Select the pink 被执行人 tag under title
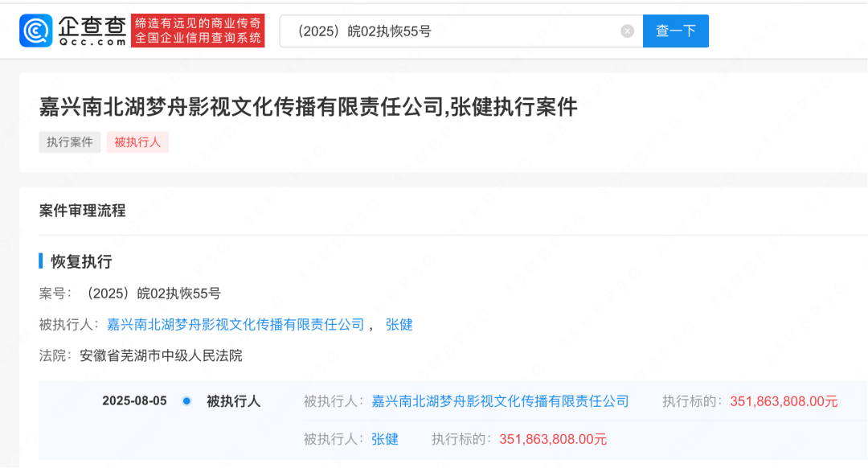Image resolution: width=868 pixels, height=468 pixels. 137,142
